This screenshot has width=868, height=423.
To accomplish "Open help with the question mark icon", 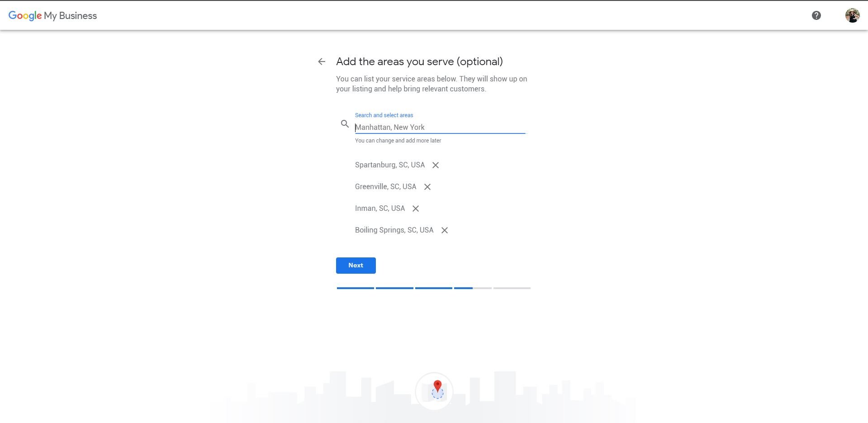I will (816, 15).
